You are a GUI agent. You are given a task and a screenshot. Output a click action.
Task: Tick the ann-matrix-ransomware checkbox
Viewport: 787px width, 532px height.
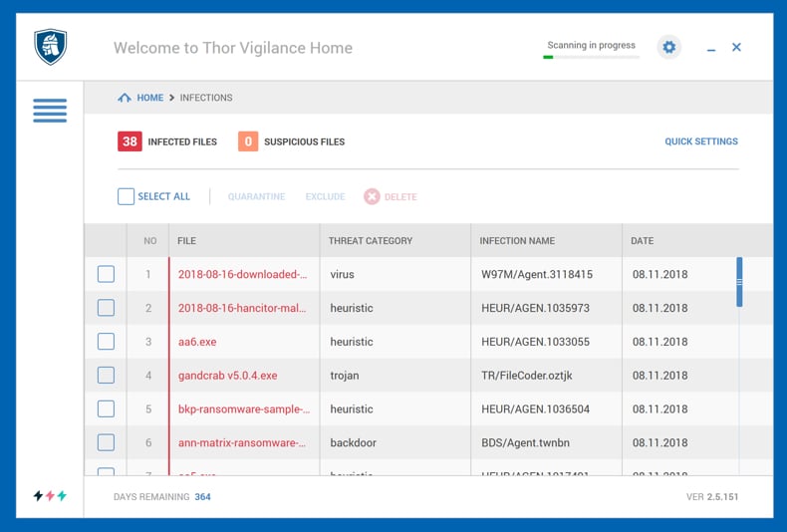click(x=106, y=442)
